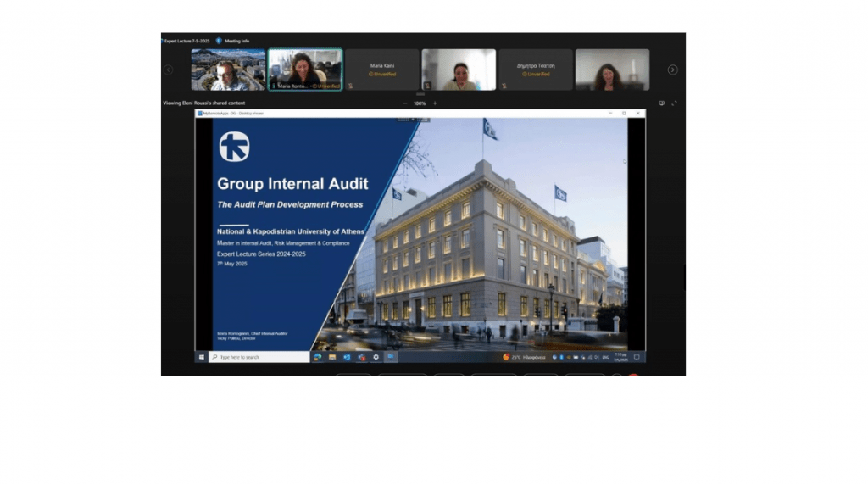Select Maria Ronto's highlighted video thumbnail

tap(305, 70)
